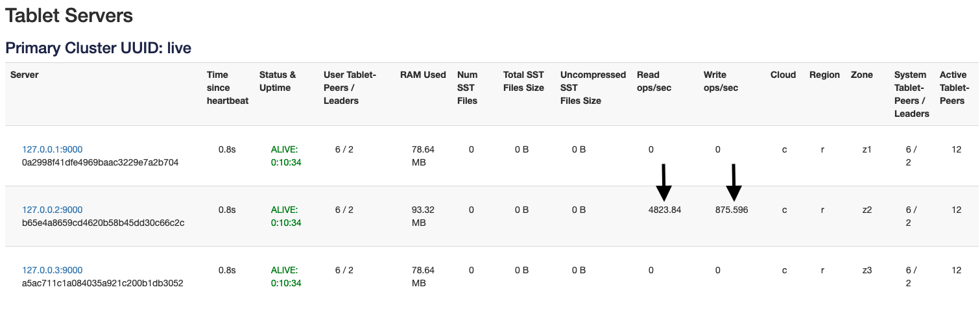Select the 4823.84 read ops value
Screen dimensions: 980x309
pyautogui.click(x=665, y=210)
